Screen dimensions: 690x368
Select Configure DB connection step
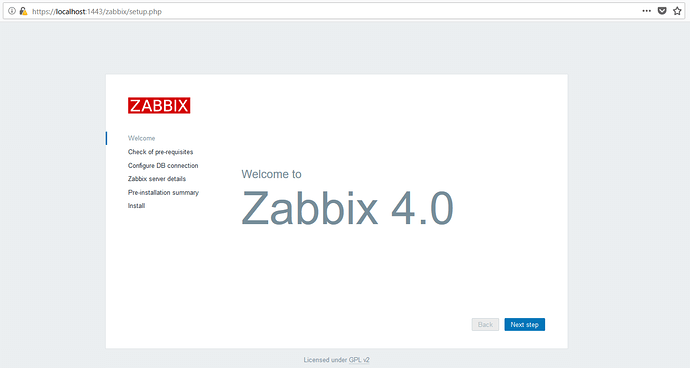click(163, 166)
